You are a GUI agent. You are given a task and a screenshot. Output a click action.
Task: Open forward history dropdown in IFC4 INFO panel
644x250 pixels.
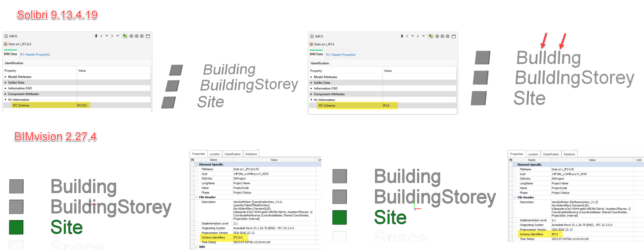pos(423,36)
